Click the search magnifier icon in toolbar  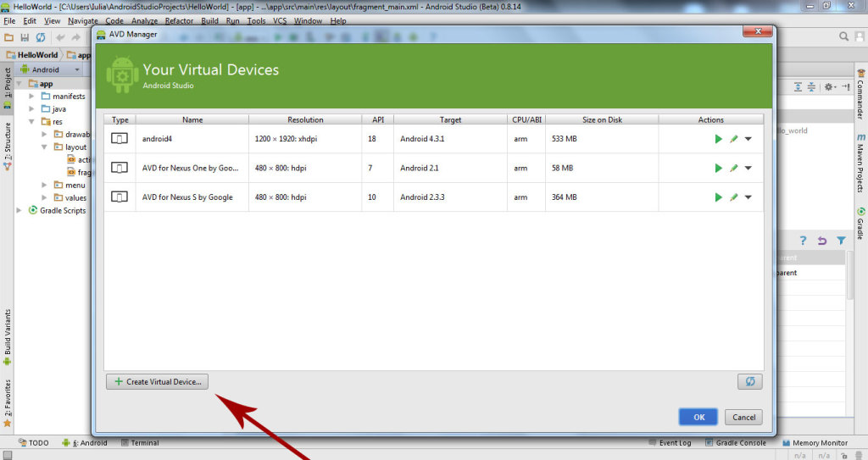coord(843,36)
